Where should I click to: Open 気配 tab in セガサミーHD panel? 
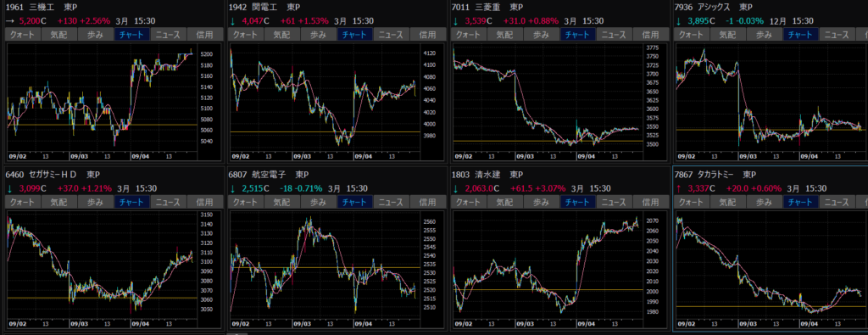pos(59,202)
